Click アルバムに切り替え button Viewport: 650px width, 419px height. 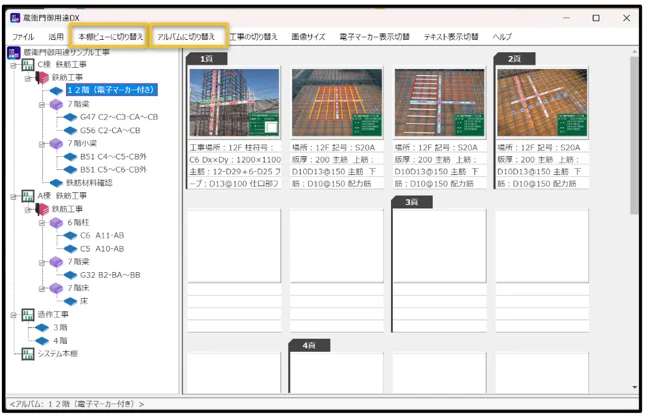tap(186, 36)
